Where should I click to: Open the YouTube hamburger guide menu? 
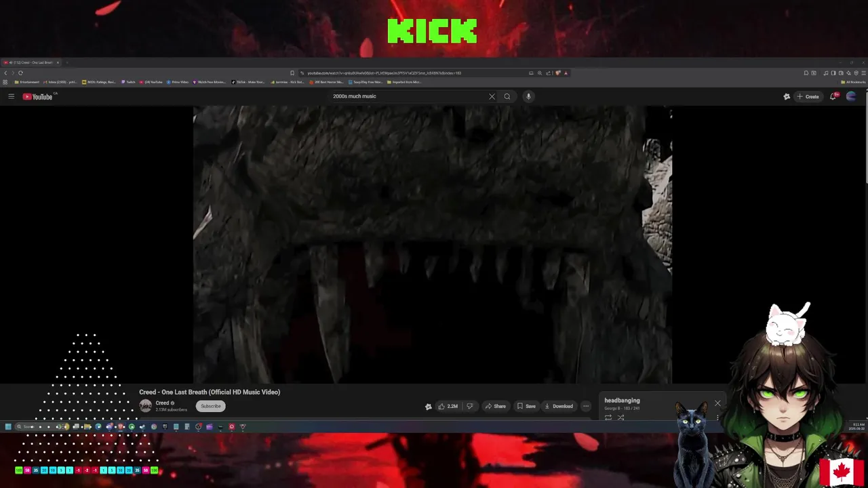tap(11, 96)
